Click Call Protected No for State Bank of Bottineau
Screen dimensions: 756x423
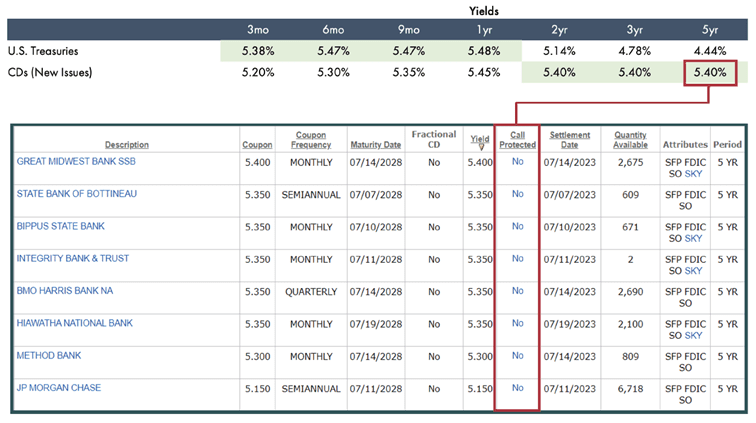click(x=517, y=194)
